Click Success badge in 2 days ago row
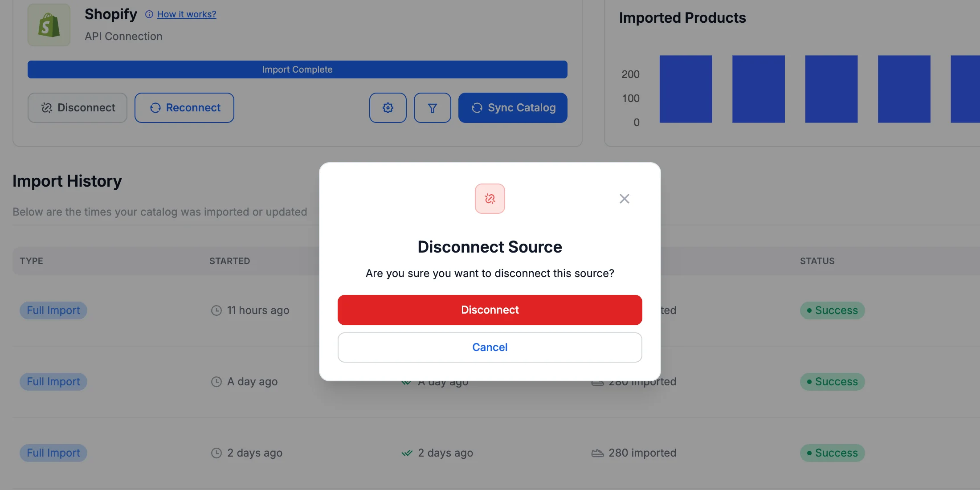This screenshot has width=980, height=490. [x=833, y=453]
